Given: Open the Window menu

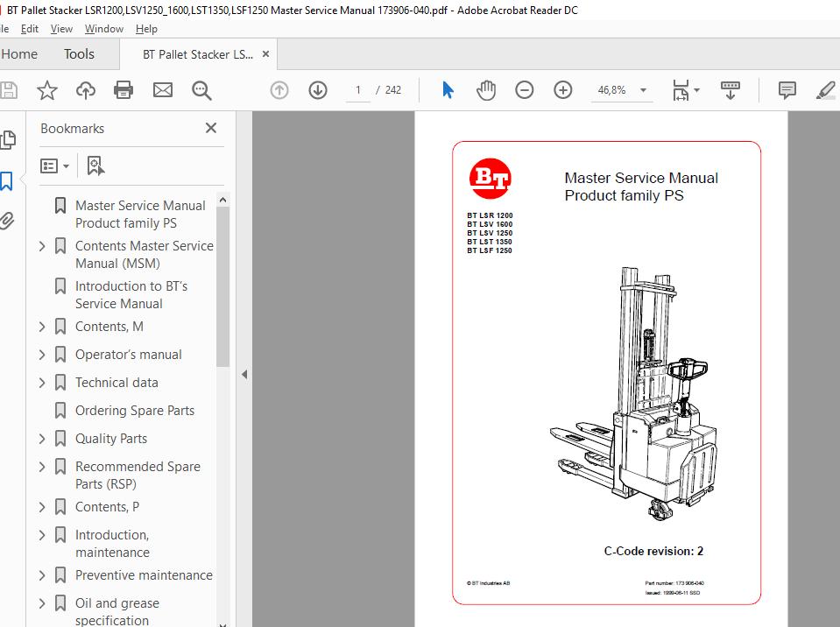Looking at the screenshot, I should click(103, 29).
